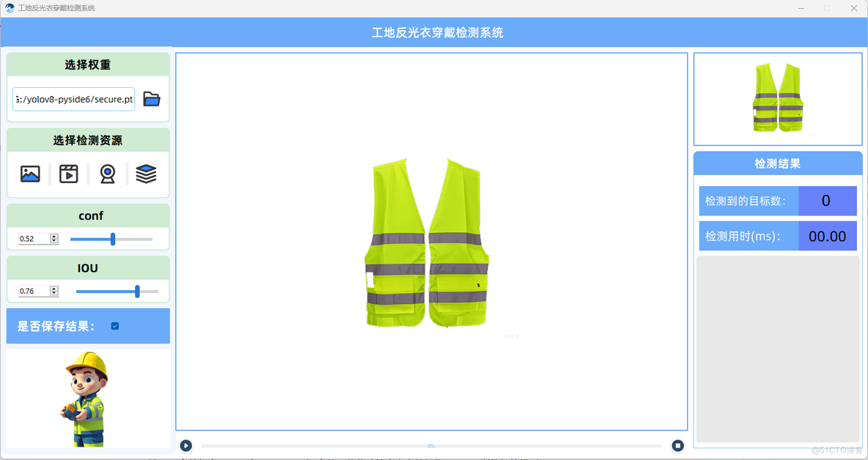Click the conf value spin box

tap(38, 238)
